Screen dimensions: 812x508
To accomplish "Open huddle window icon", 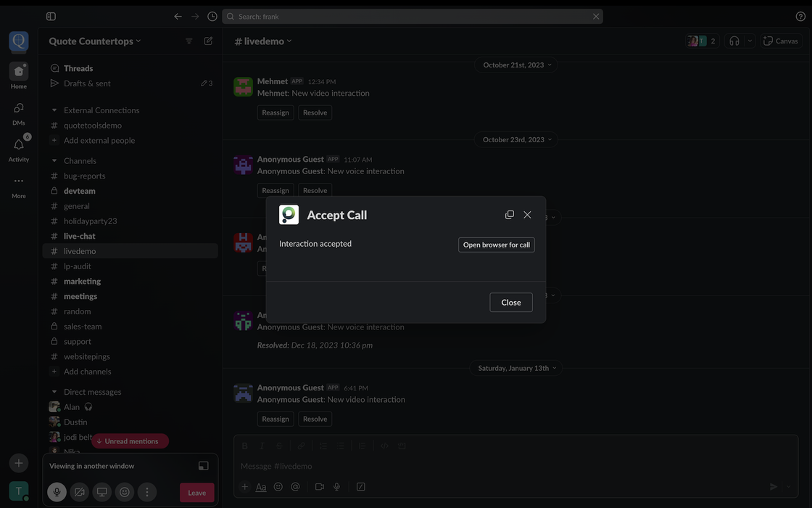I will [204, 465].
